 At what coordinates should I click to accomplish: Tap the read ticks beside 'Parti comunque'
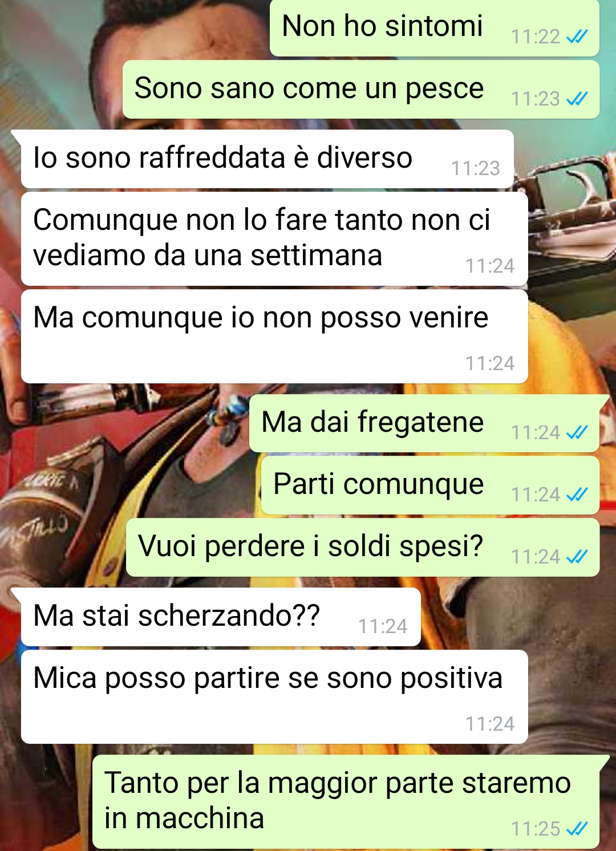pyautogui.click(x=577, y=495)
